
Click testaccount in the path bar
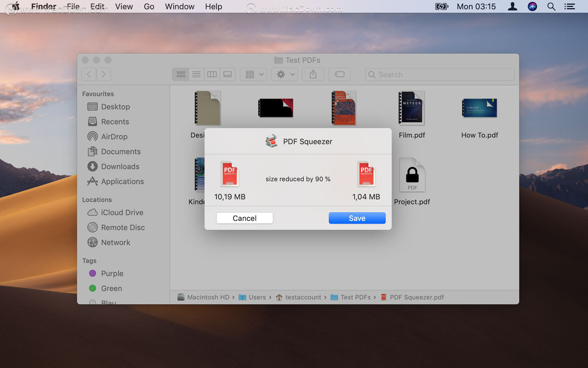tap(298, 297)
